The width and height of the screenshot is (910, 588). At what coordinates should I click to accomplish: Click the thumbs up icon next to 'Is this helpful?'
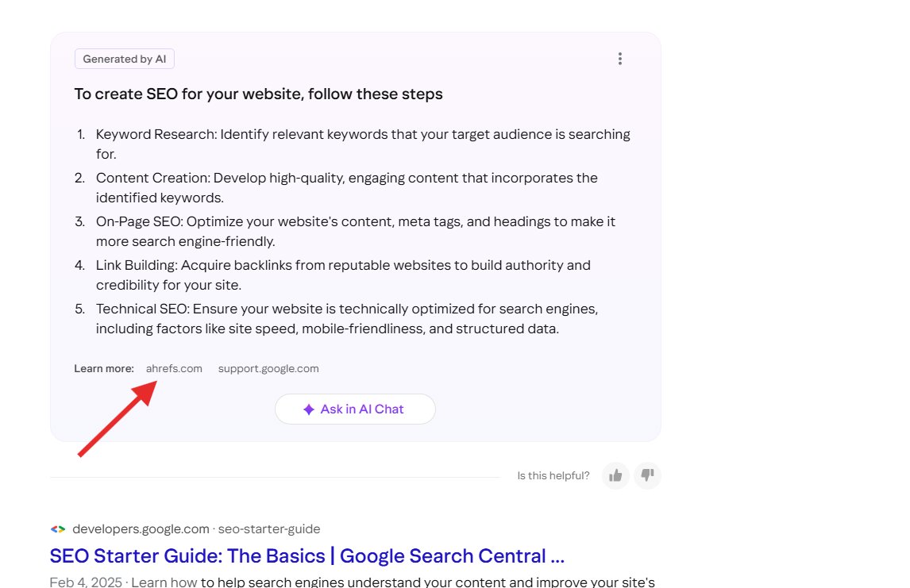pyautogui.click(x=615, y=475)
